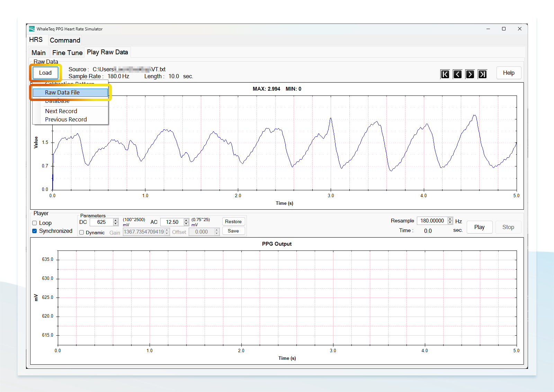Screen dimensions: 554x392
Task: Open the Command menu
Action: point(65,40)
